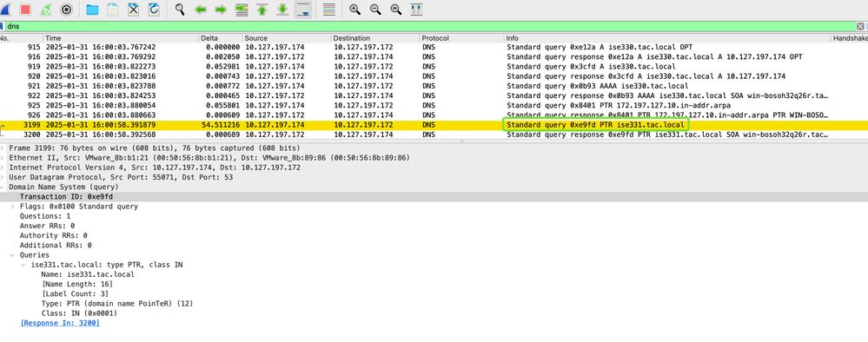This screenshot has width=868, height=342.
Task: Go back in packet history
Action: click(x=201, y=9)
